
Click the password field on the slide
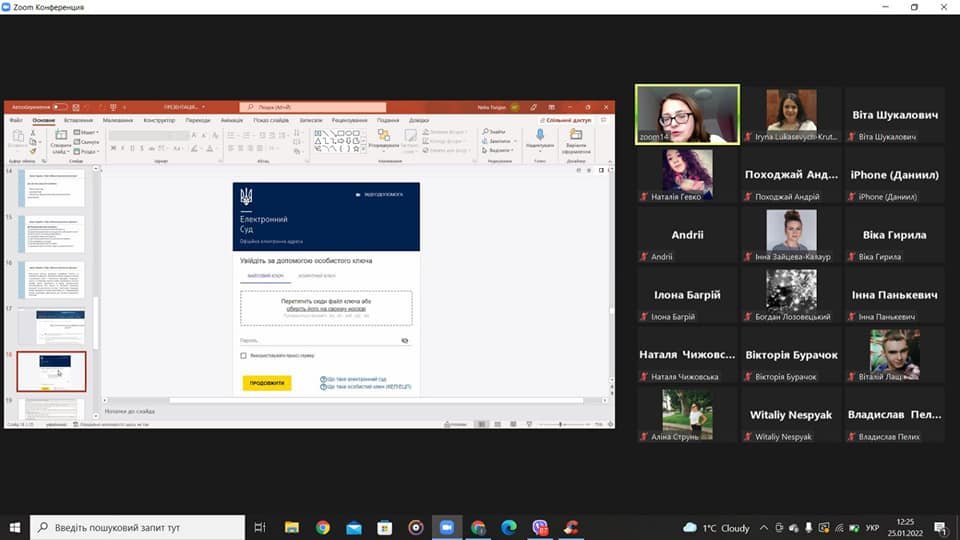[x=325, y=340]
